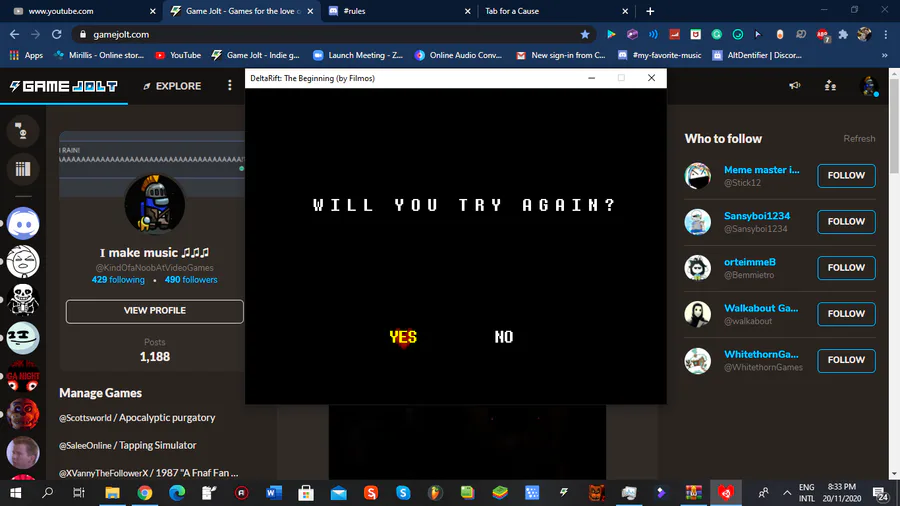Switch to Tab for a Cause tab

[x=555, y=11]
